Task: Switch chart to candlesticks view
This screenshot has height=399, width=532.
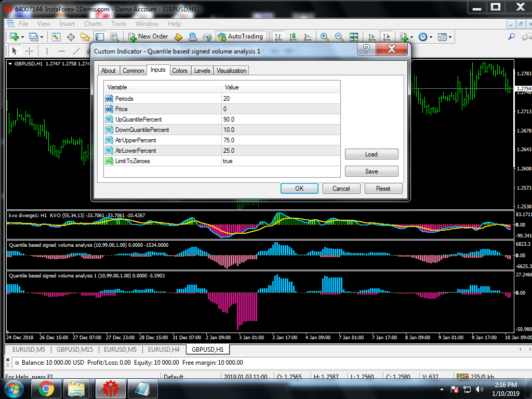Action: coord(293,37)
